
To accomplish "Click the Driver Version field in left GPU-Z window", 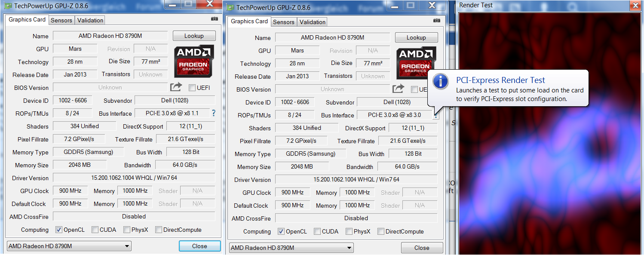I will (x=134, y=178).
